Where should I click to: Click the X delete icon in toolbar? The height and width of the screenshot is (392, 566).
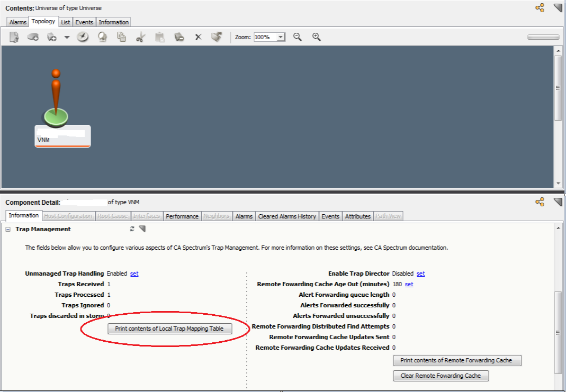(198, 37)
